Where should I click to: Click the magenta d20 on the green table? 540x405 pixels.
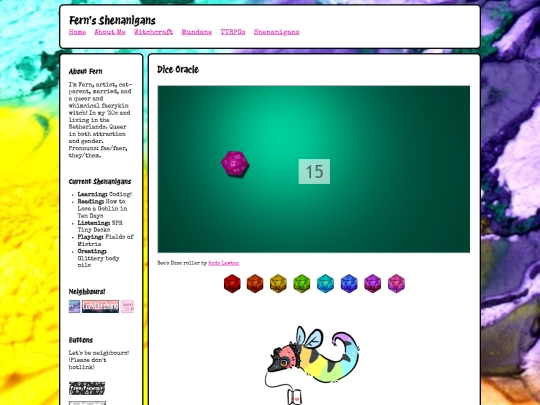pos(235,164)
